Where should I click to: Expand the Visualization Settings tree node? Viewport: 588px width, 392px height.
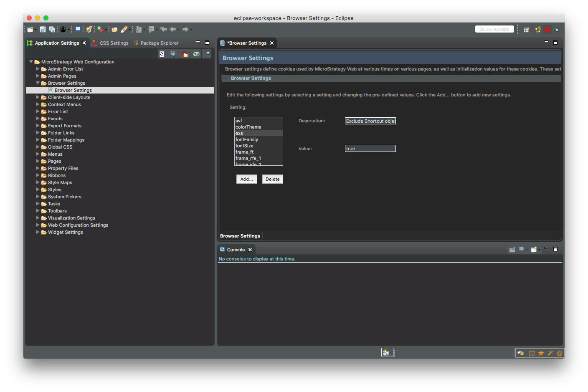coord(38,218)
